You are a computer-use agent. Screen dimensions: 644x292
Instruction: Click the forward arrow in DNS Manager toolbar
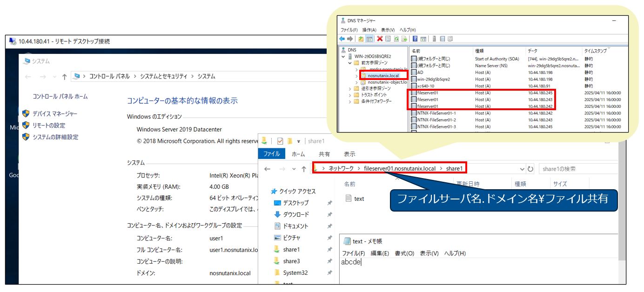[350, 39]
